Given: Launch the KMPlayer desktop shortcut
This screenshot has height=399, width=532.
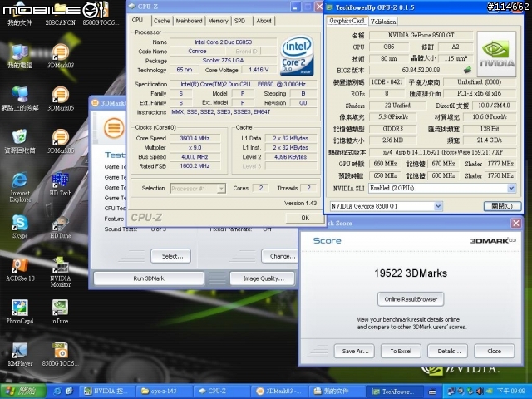Looking at the screenshot, I should click(x=20, y=355).
